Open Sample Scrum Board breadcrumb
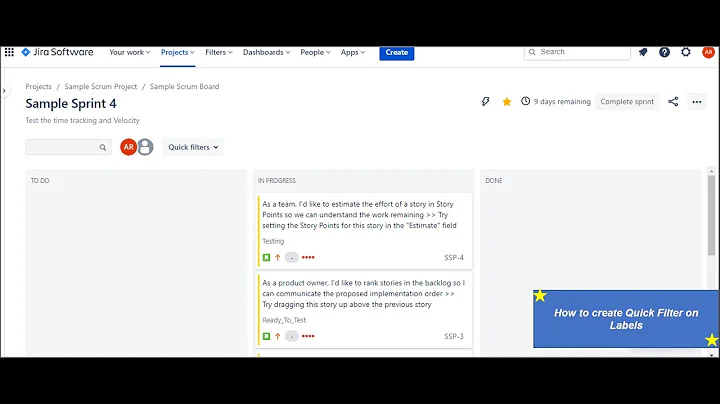This screenshot has height=404, width=720. pos(184,86)
